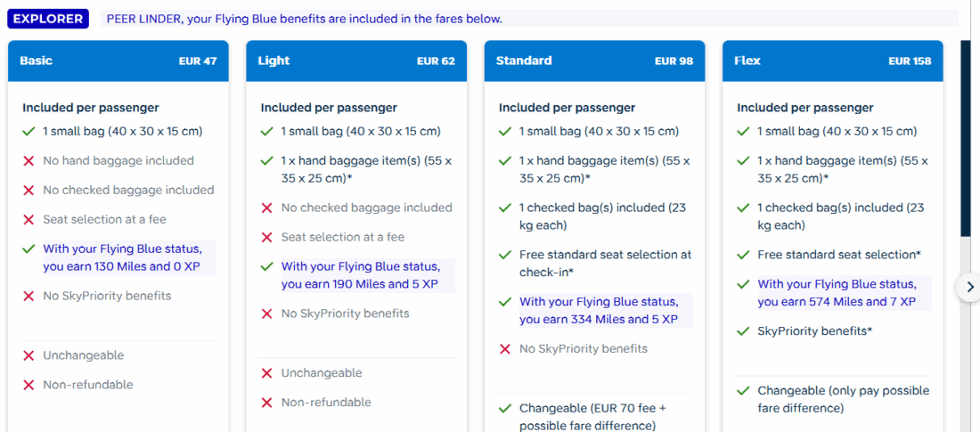
Task: Click Flex 574 Miles and 7 XP
Action: point(837,293)
